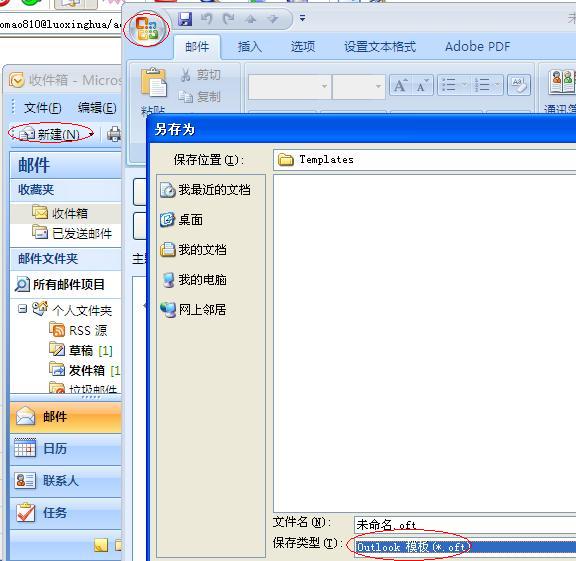Click the clear formatting eraser icon
The height and width of the screenshot is (561, 576).
(519, 85)
